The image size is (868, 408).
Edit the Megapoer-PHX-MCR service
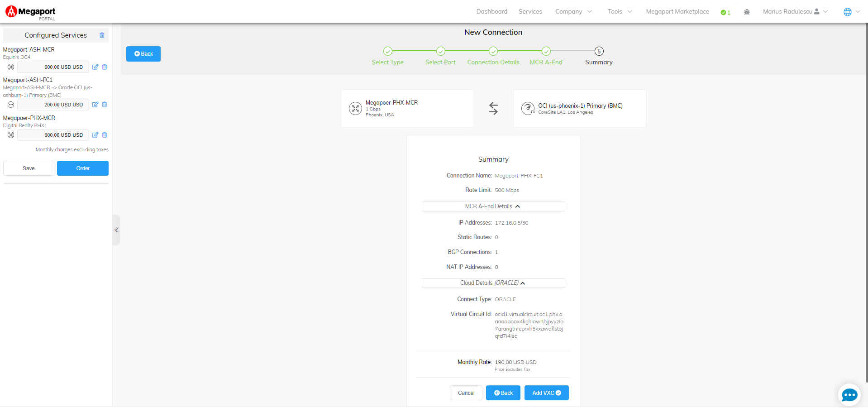point(95,135)
